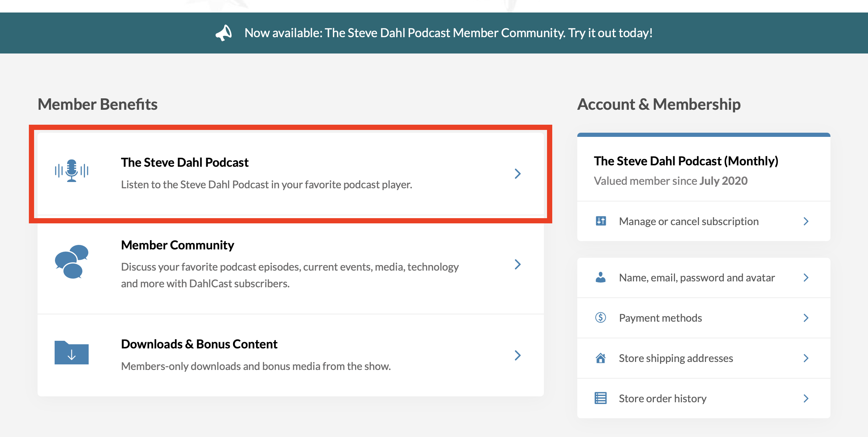Go to Store shipping addresses

coord(704,358)
